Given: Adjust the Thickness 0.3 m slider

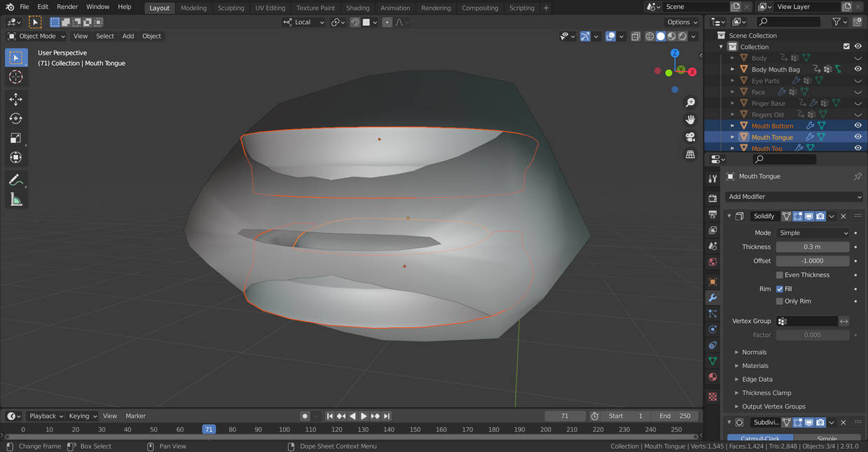Looking at the screenshot, I should tap(813, 247).
